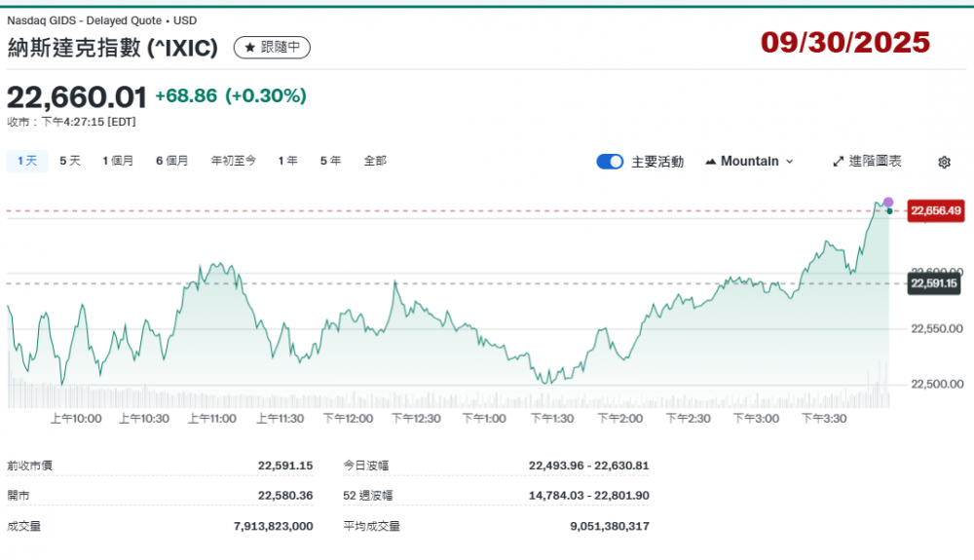Open chart settings with gear icon
This screenshot has width=974, height=560.
point(943,162)
